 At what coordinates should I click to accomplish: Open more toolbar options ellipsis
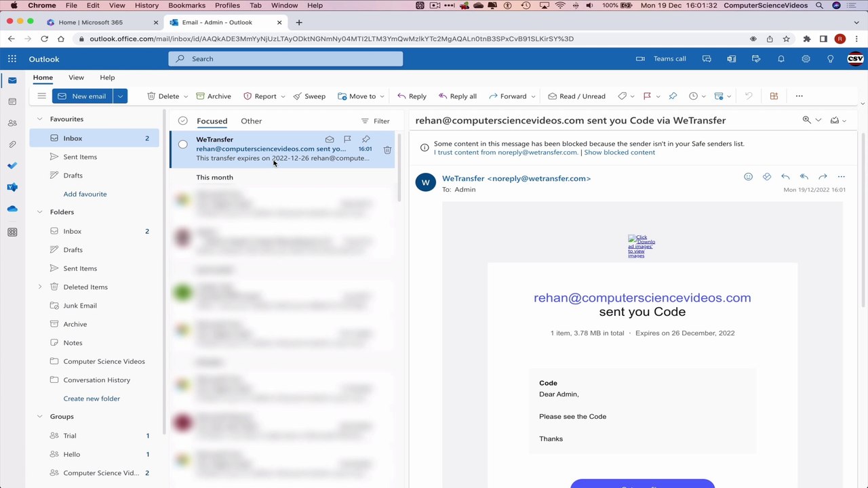tap(799, 96)
